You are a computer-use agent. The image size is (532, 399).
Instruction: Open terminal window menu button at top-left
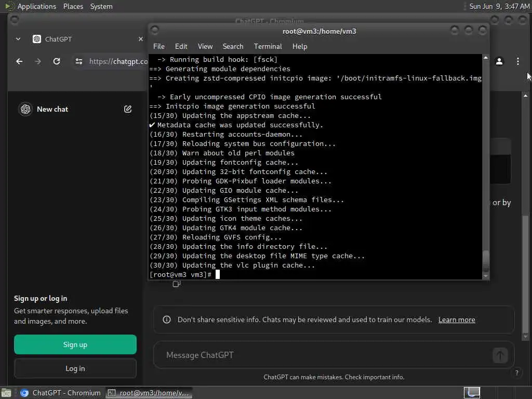(154, 31)
